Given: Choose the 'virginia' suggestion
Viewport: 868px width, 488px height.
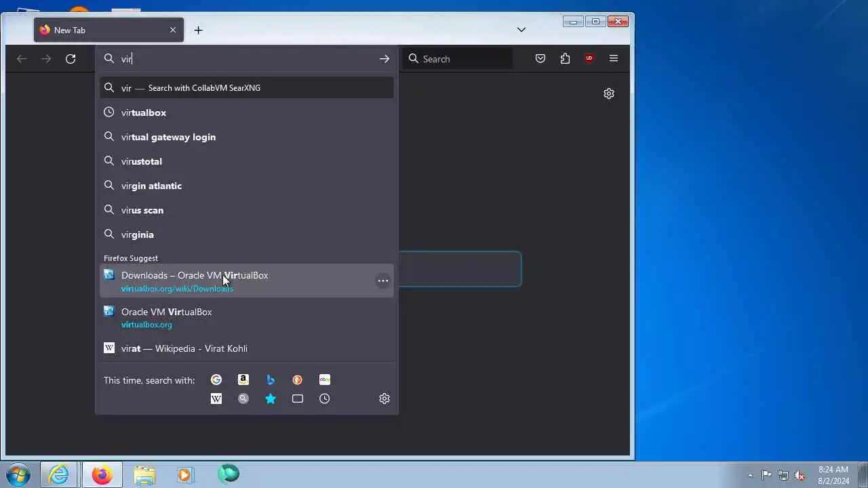Looking at the screenshot, I should pos(247,235).
